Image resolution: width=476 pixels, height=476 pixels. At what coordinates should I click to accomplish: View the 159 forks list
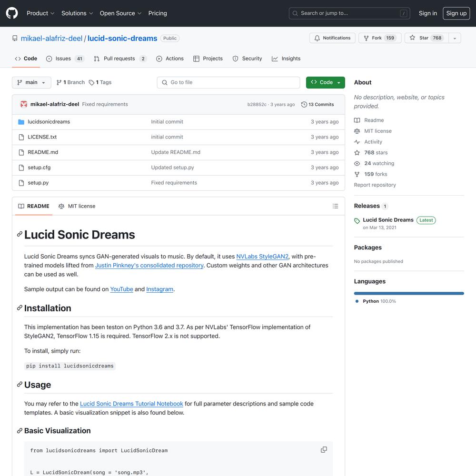pos(371,174)
